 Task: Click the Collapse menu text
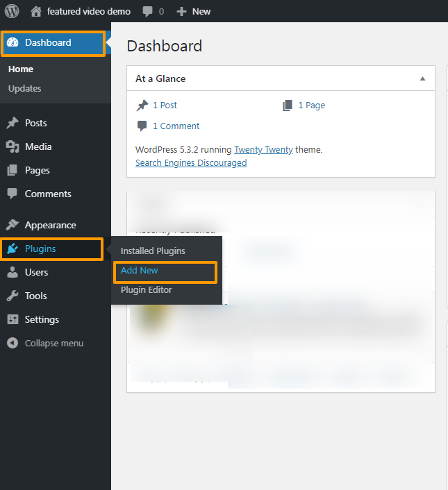point(54,343)
